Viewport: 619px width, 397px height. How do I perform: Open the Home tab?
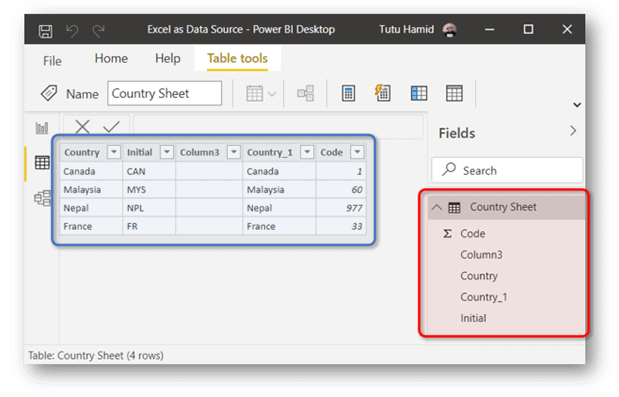(x=111, y=58)
